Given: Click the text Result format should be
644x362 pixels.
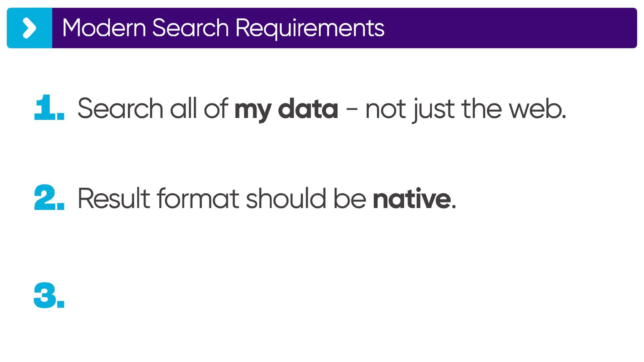Looking at the screenshot, I should click(x=222, y=198).
